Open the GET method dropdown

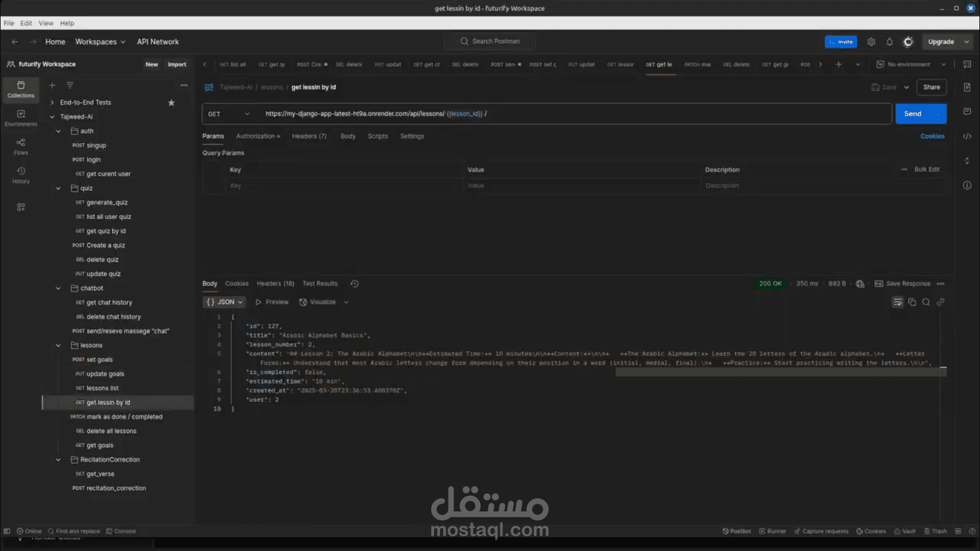pyautogui.click(x=228, y=114)
